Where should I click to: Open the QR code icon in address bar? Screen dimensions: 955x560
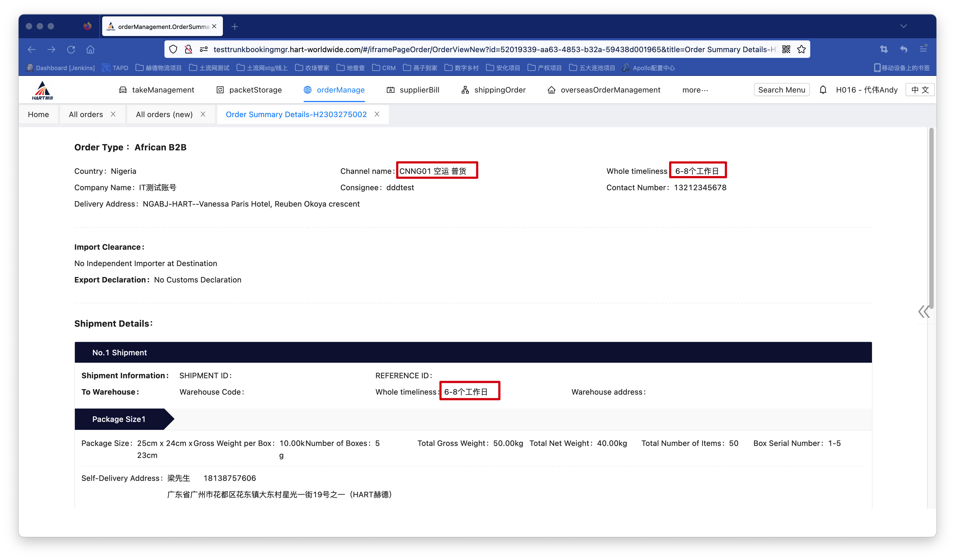coord(786,49)
